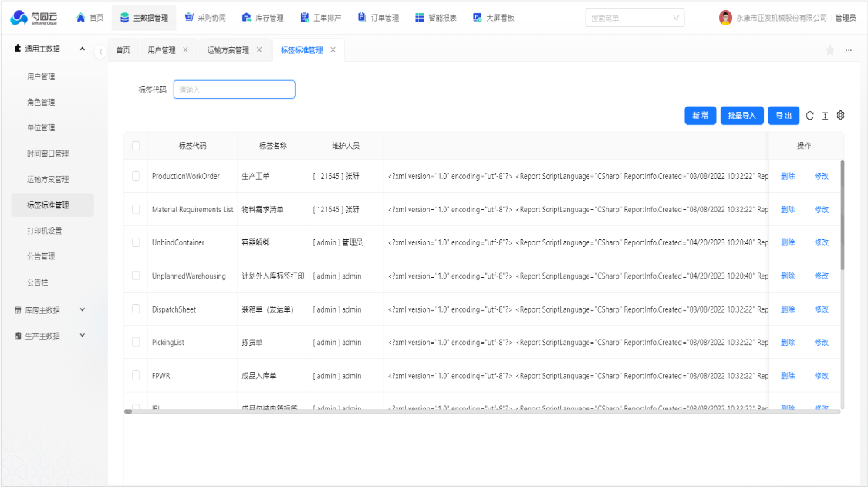Screen dimensions: 868x487
Task: Open the 主数据管理 menu
Action: [144, 18]
